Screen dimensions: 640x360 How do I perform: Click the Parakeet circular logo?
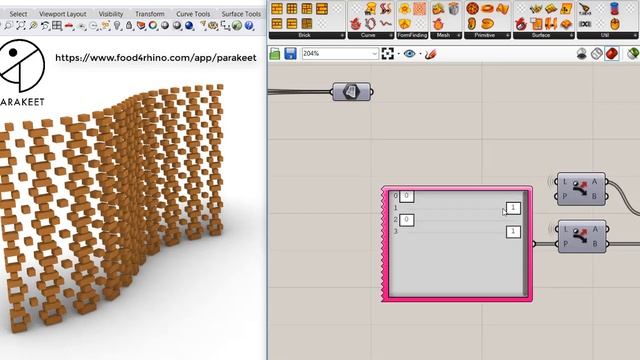(21, 65)
